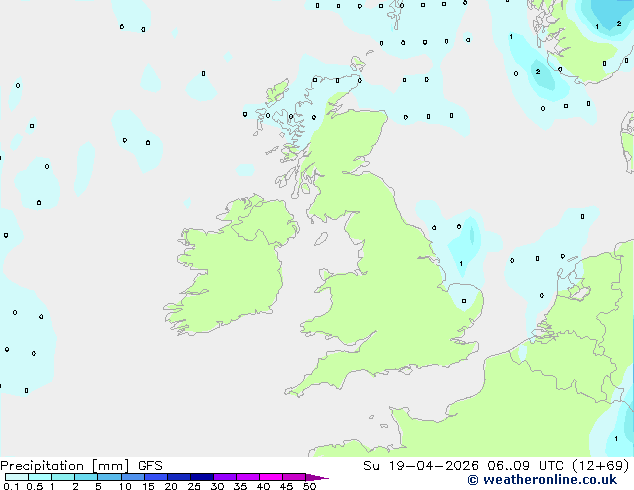Select the 40–45 mm magenta legend swatch

pyautogui.click(x=271, y=477)
